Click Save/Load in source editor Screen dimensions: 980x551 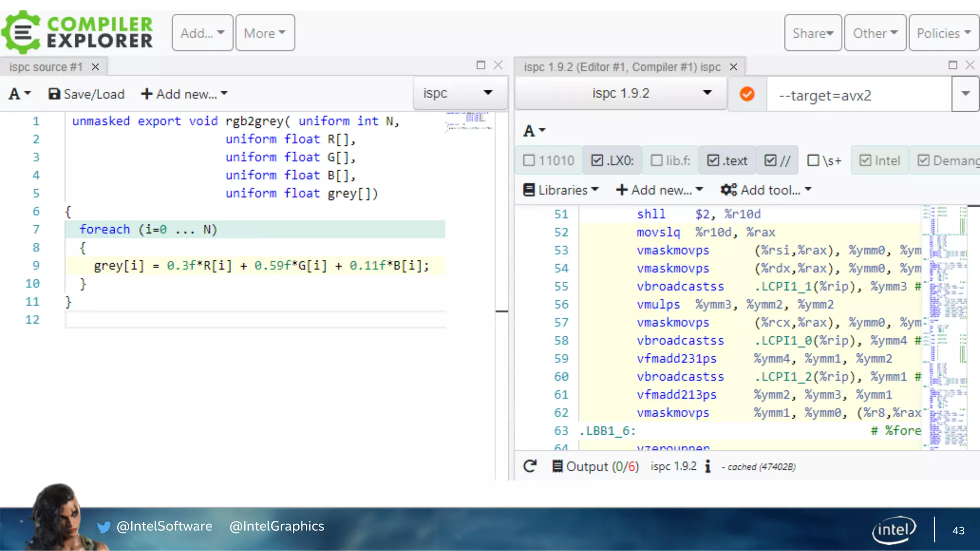(87, 94)
